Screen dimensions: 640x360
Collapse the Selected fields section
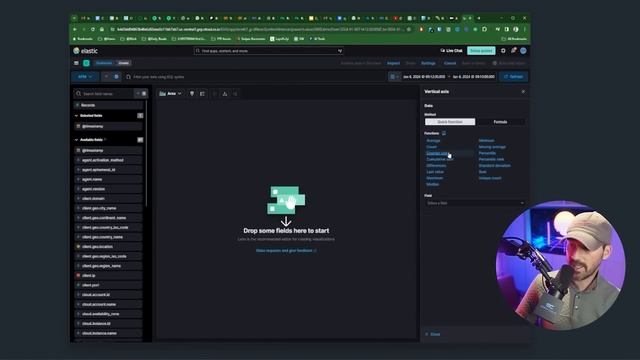[x=76, y=116]
